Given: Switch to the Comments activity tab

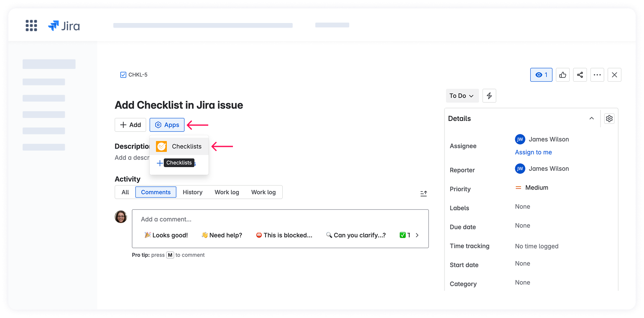Looking at the screenshot, I should [156, 192].
